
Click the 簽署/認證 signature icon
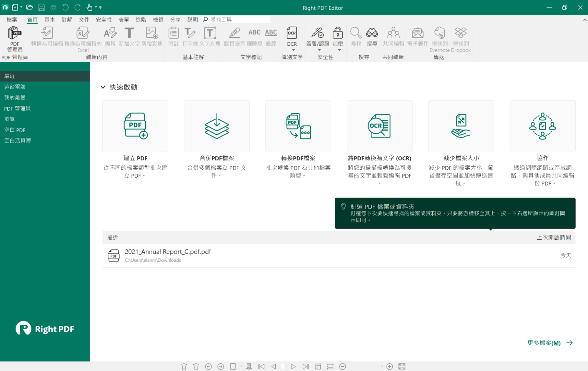coord(317,33)
